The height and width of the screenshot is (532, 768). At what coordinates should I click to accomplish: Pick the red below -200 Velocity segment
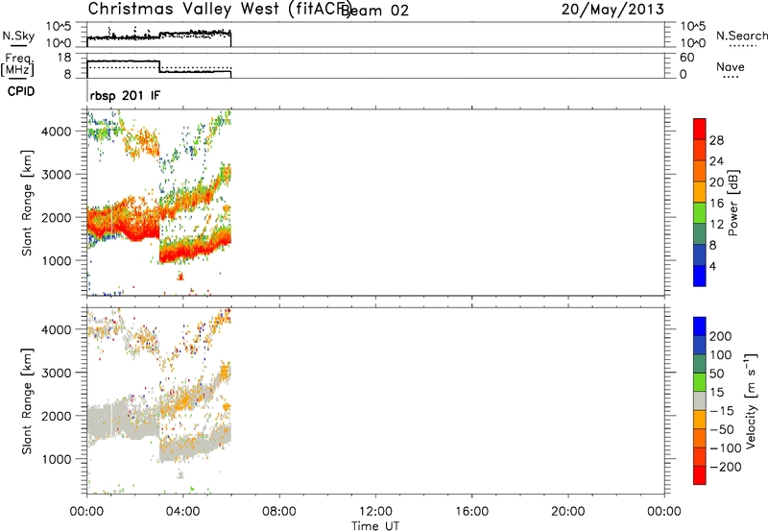[700, 475]
